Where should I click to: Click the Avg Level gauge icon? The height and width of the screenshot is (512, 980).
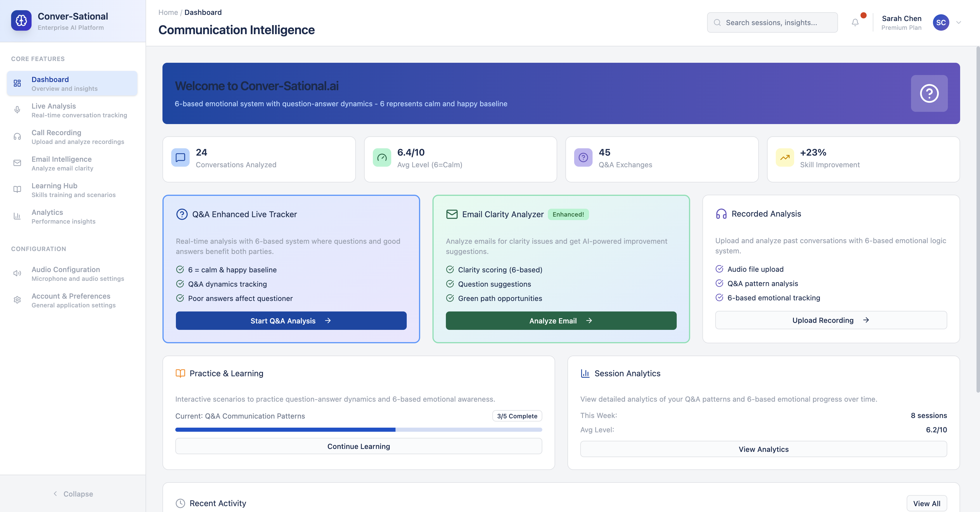coord(382,157)
